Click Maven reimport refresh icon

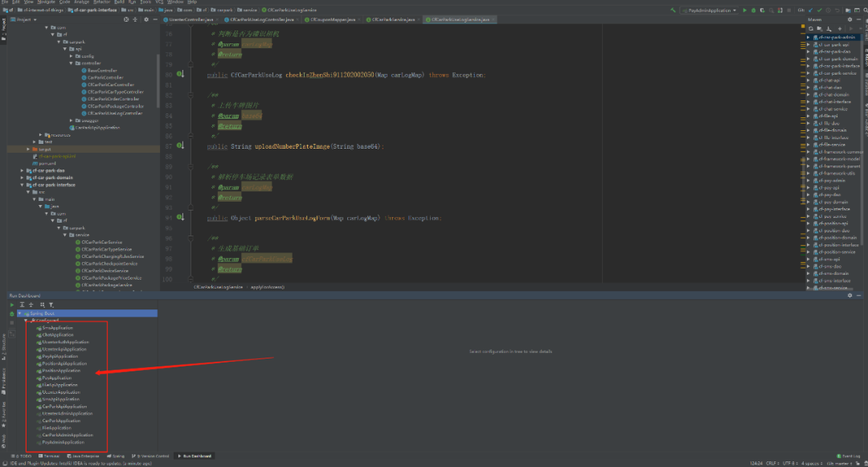(811, 29)
